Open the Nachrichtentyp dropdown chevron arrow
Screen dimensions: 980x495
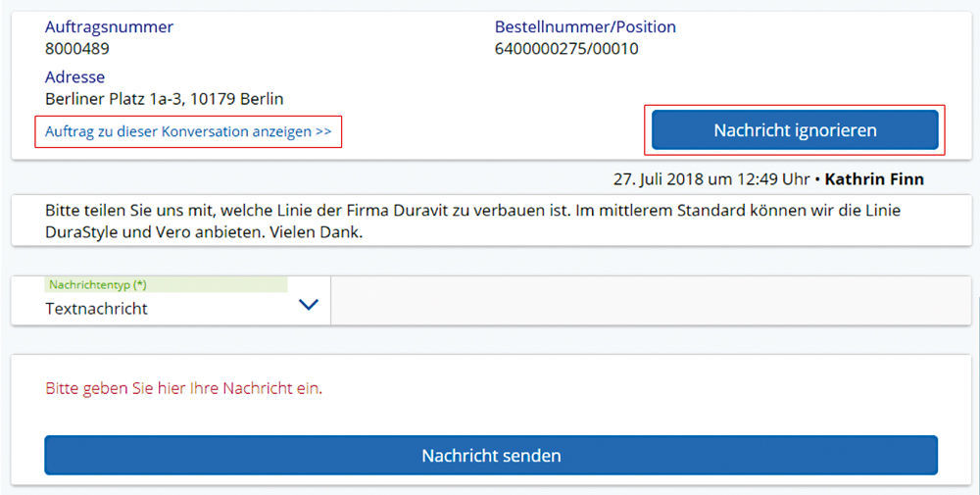pos(308,306)
